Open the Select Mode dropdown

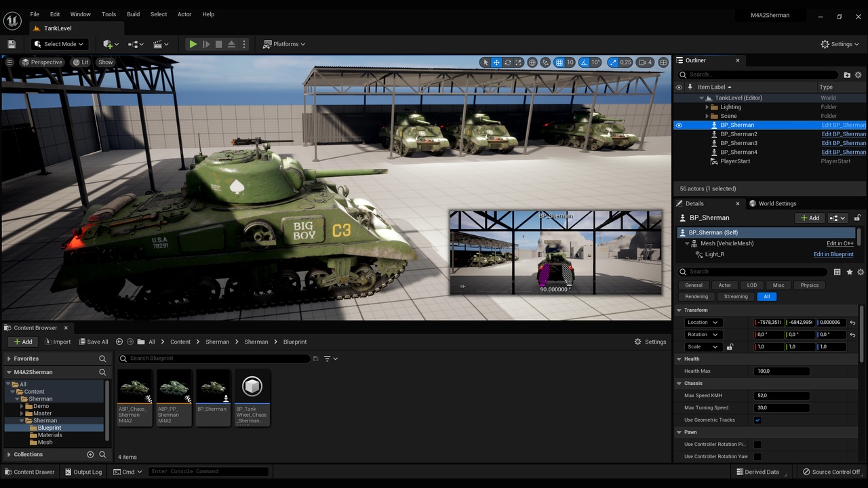click(x=59, y=44)
